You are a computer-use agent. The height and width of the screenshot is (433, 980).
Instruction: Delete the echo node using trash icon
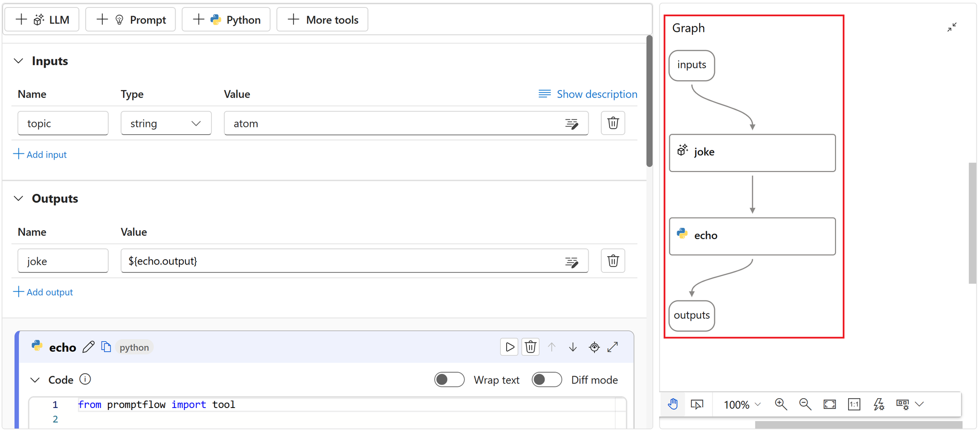click(x=530, y=347)
